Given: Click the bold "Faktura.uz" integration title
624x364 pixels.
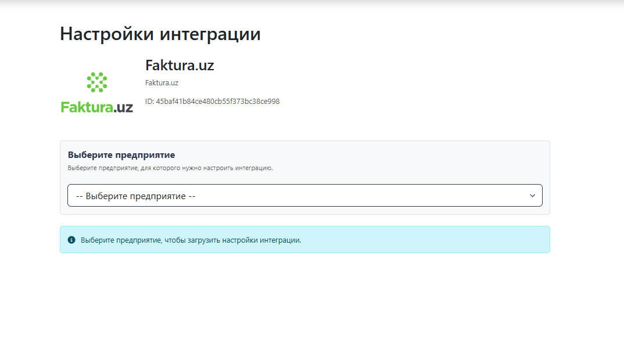Looking at the screenshot, I should point(180,66).
